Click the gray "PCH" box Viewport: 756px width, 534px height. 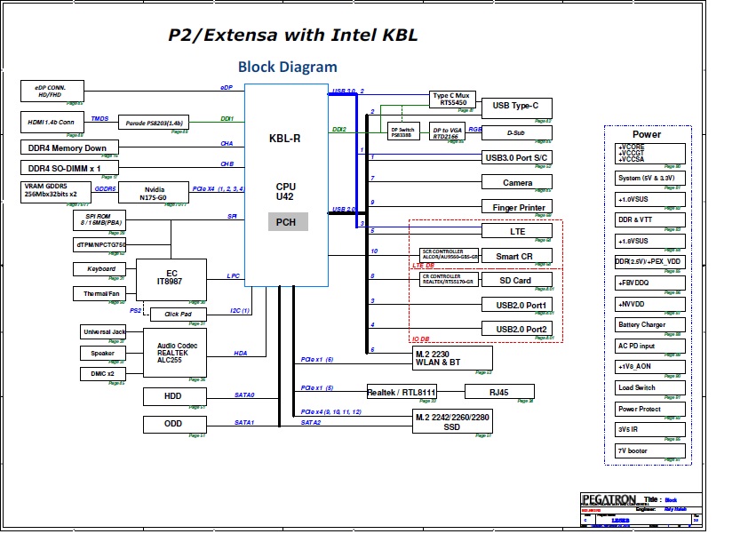tap(288, 222)
